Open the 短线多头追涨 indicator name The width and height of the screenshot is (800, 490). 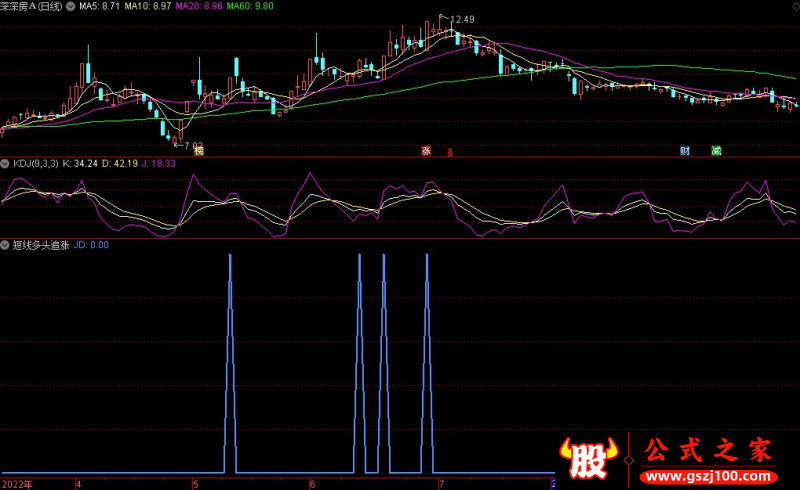point(42,244)
